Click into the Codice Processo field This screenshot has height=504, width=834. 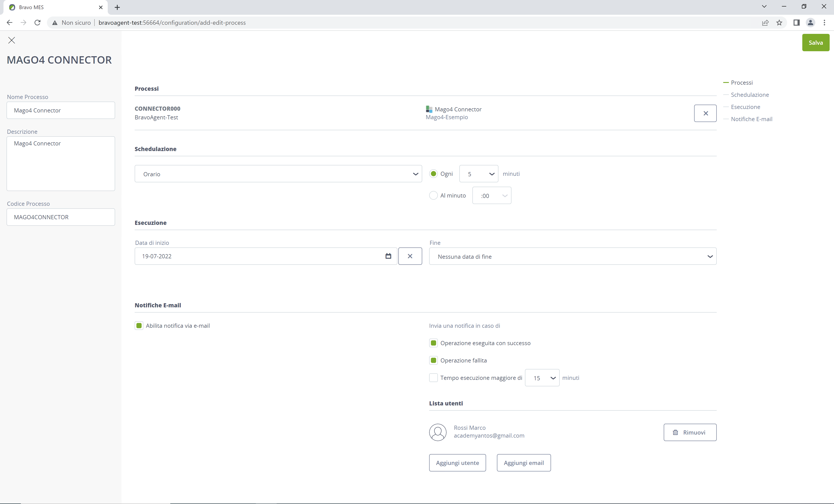click(x=61, y=217)
